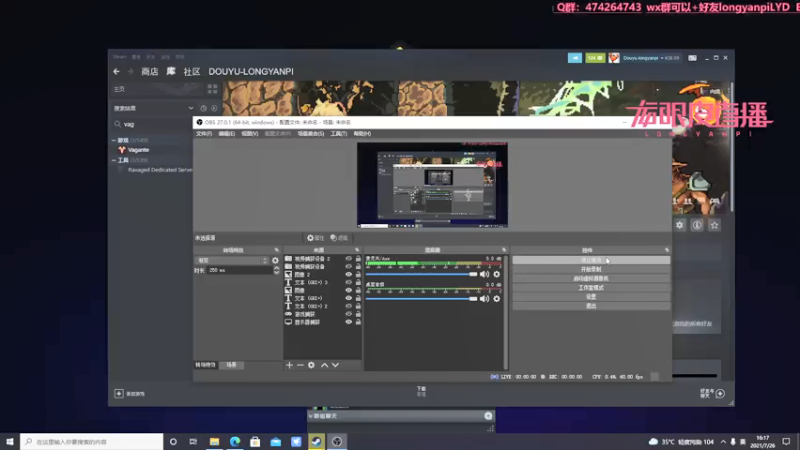
Task: Toggle visibility of 文本 (GDI+) 3 source
Action: pos(348,282)
